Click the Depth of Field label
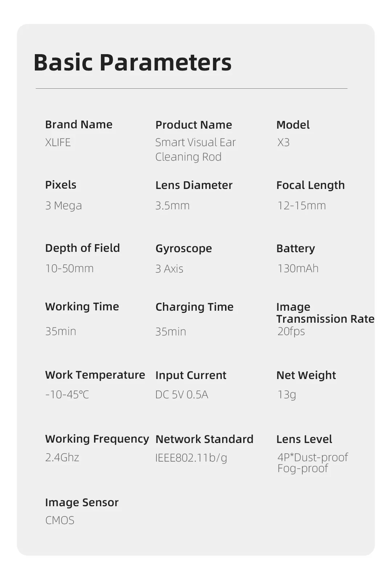This screenshot has height=580, width=392. pyautogui.click(x=82, y=248)
